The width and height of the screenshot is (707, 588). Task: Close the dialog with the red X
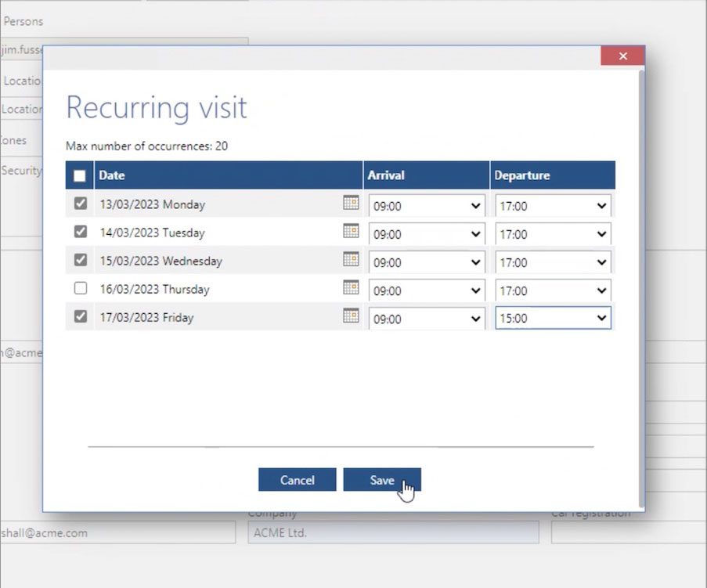tap(622, 56)
